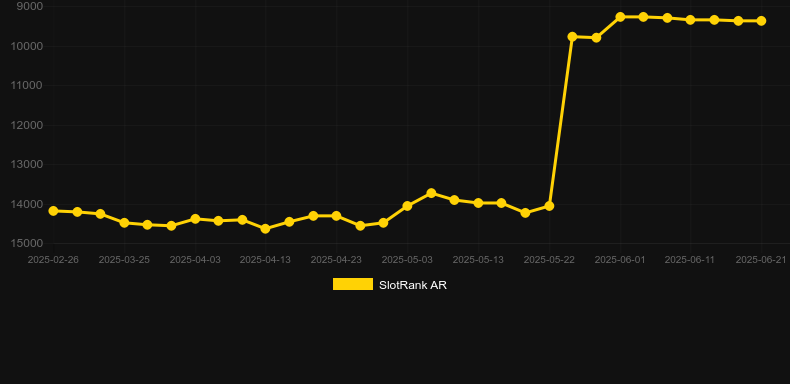Click the data point above 2025-04-03

pyautogui.click(x=195, y=219)
